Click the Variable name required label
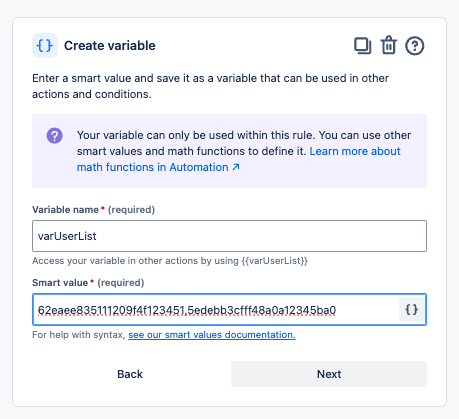 [x=93, y=210]
